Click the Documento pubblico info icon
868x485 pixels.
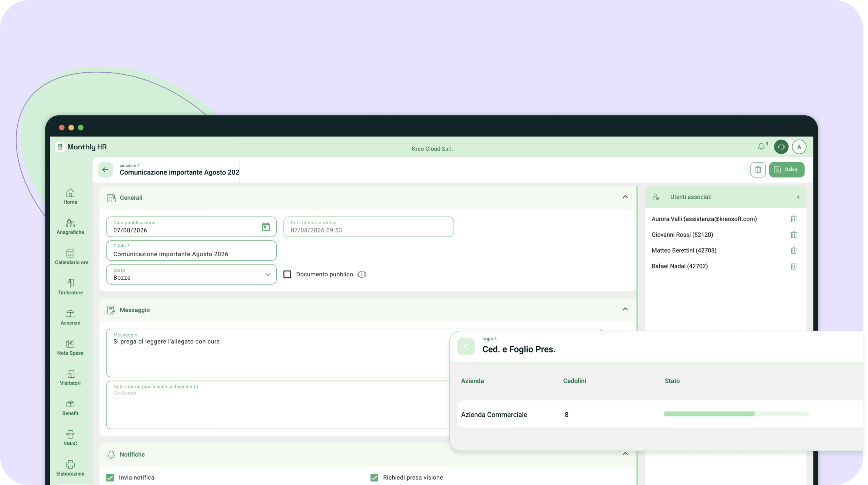pyautogui.click(x=362, y=274)
